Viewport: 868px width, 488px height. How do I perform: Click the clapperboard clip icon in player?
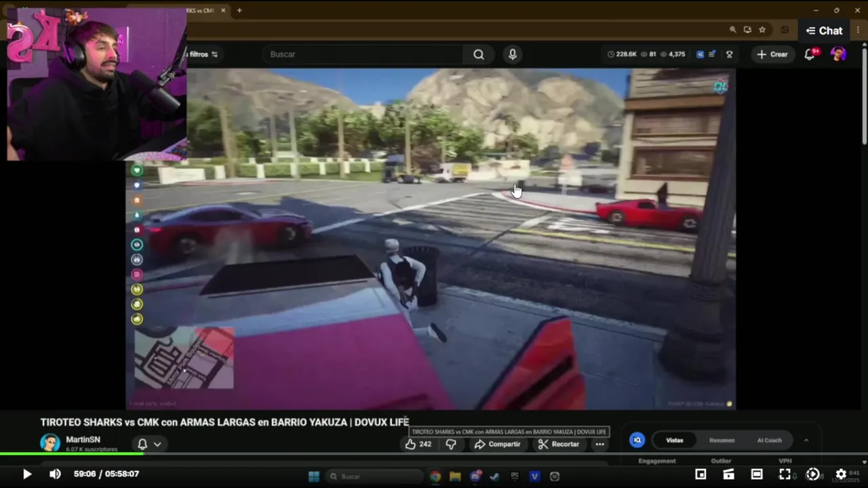pos(728,474)
